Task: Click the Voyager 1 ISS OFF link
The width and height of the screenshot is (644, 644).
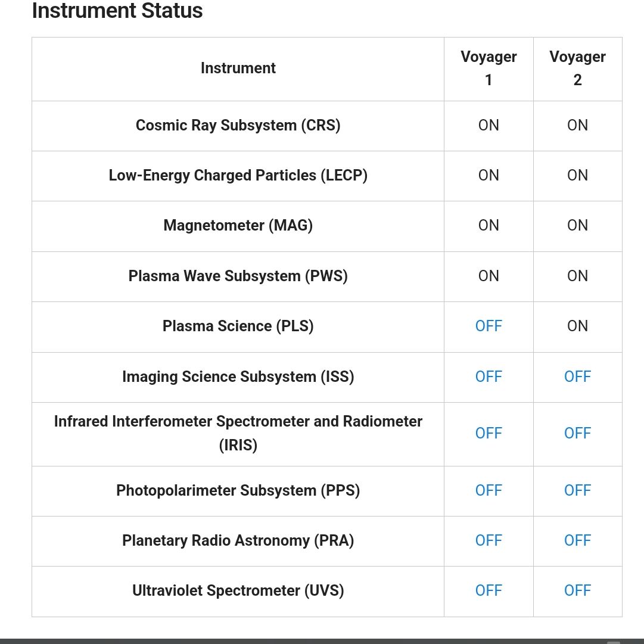Action: tap(489, 377)
